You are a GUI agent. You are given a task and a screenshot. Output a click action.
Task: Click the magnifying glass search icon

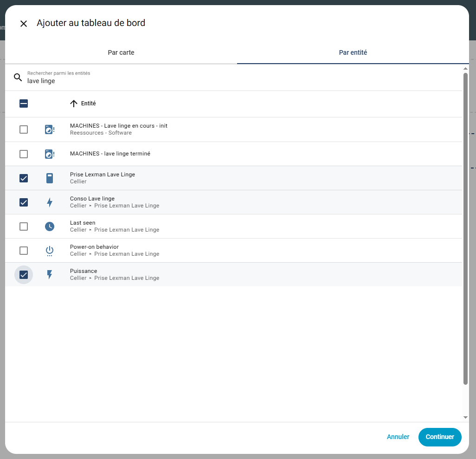(x=18, y=78)
